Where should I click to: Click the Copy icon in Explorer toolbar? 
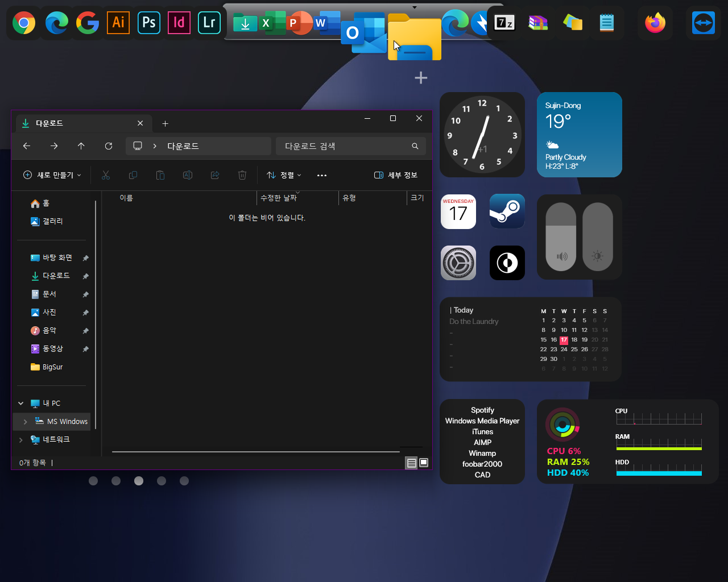click(x=133, y=175)
